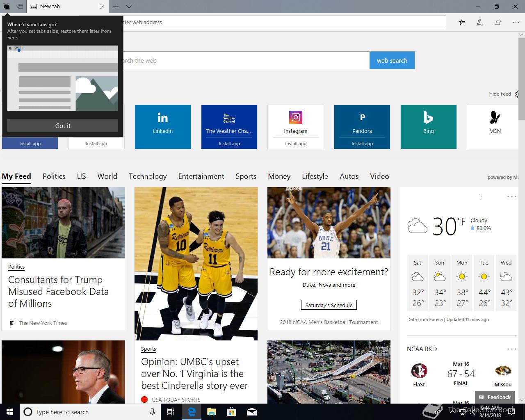The width and height of the screenshot is (525, 420).
Task: Click the FlaSt team logo
Action: point(419,371)
